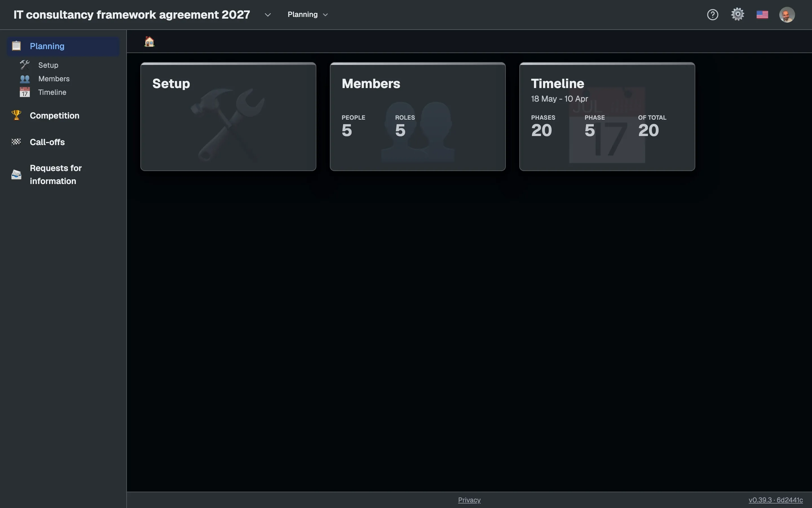The image size is (812, 508).
Task: Open the help question mark icon
Action: pos(712,14)
